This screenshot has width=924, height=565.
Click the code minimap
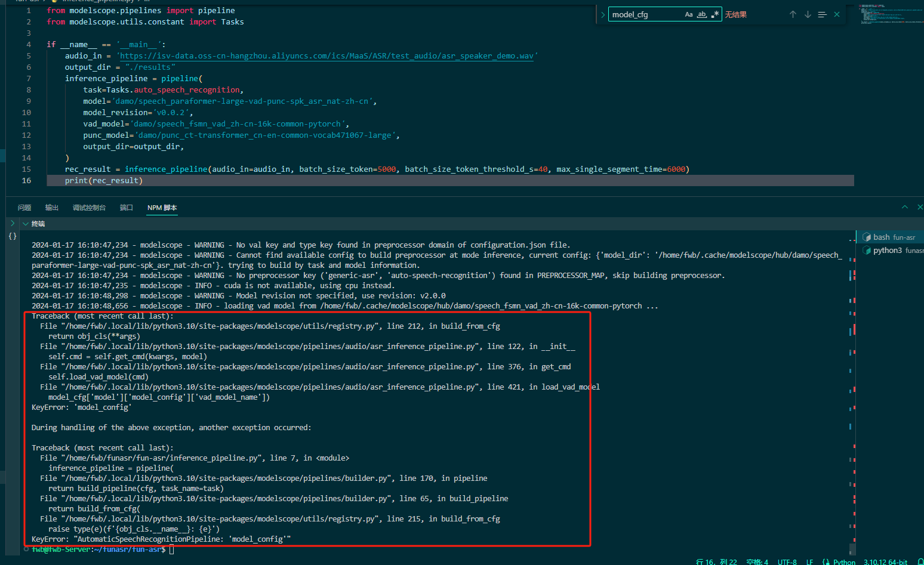tap(891, 15)
